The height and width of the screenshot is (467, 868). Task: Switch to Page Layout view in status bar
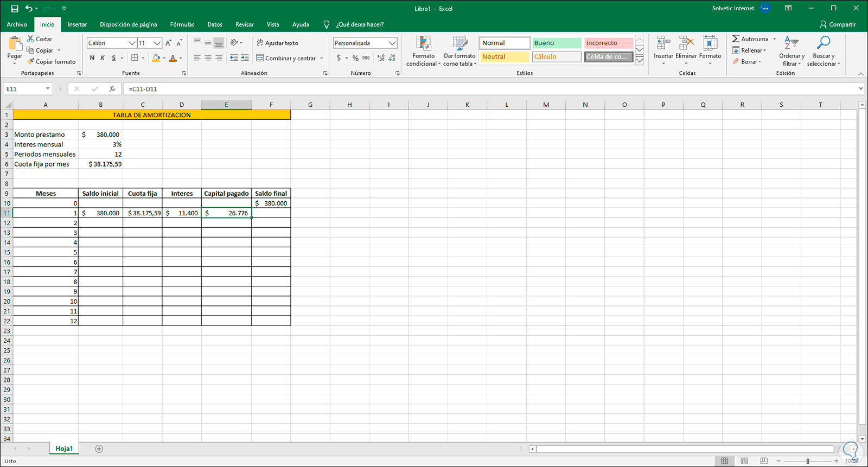pos(744,461)
